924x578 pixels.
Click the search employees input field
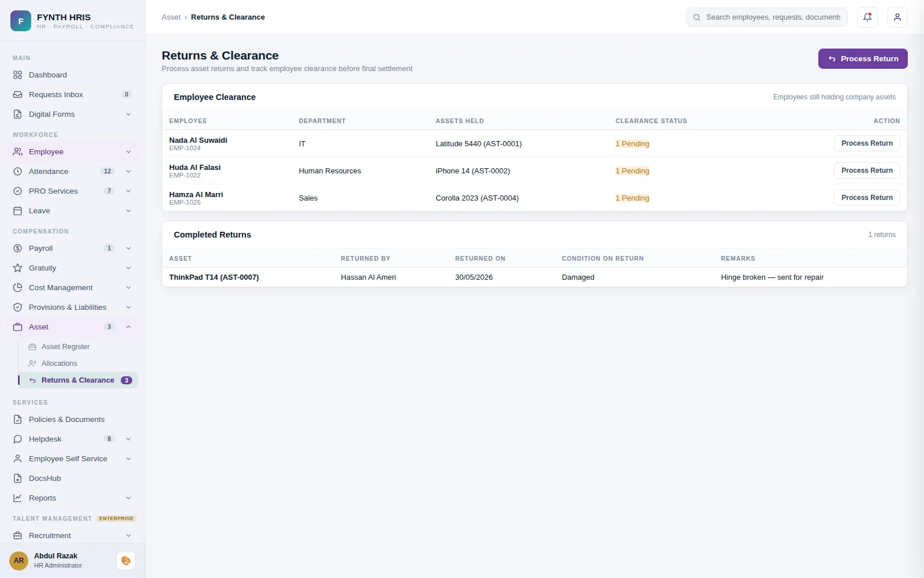click(767, 17)
